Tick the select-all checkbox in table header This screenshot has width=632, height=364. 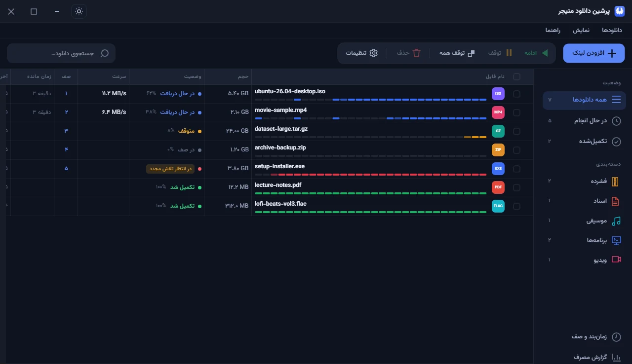click(x=517, y=76)
